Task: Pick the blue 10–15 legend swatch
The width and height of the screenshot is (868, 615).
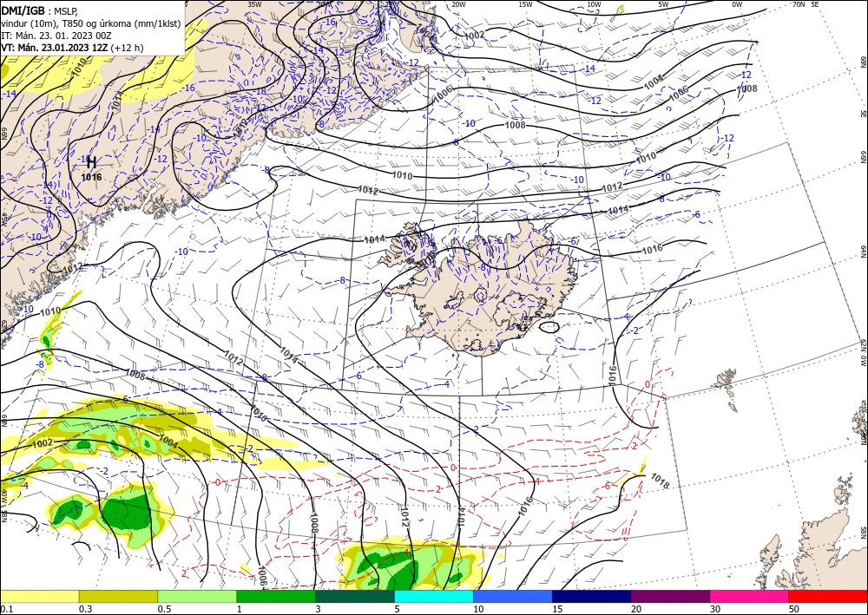Action: tap(513, 596)
